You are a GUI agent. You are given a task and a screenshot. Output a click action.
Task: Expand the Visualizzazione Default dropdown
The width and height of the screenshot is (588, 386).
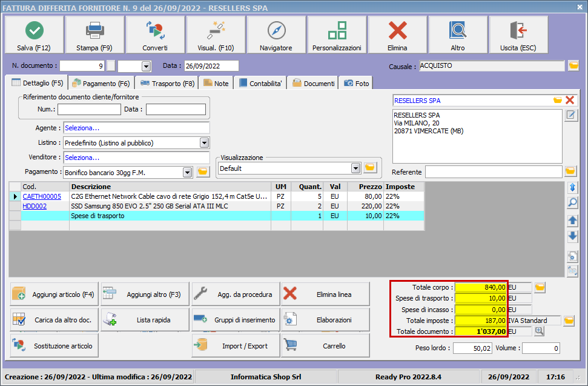[356, 168]
